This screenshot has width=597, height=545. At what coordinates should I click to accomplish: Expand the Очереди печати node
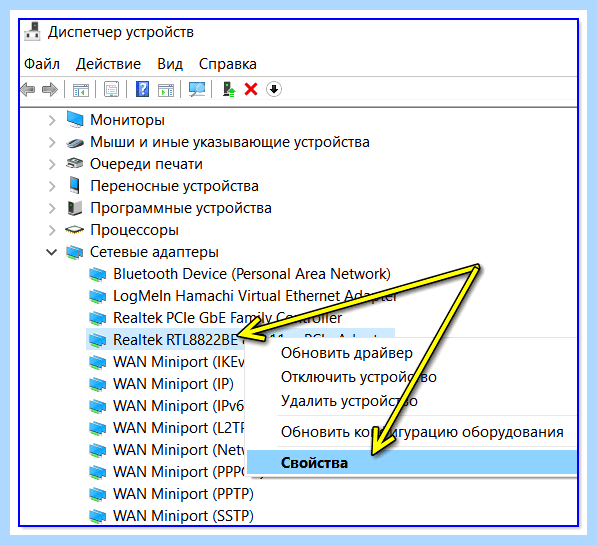52,164
